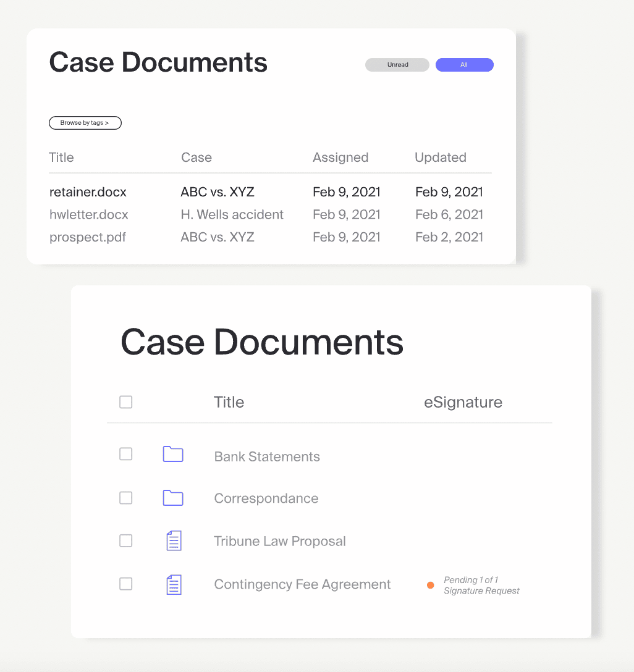Click the orange pending signature status dot

pyautogui.click(x=430, y=585)
